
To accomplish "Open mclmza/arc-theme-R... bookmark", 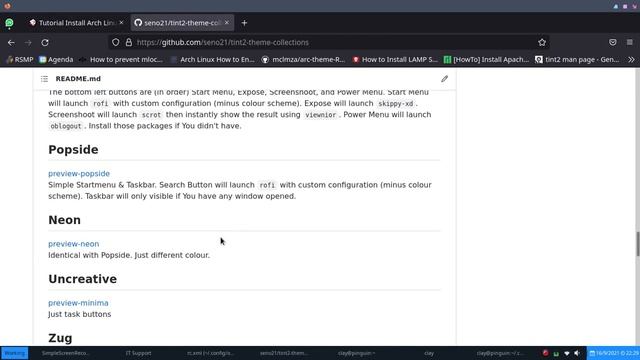I will tap(303, 60).
